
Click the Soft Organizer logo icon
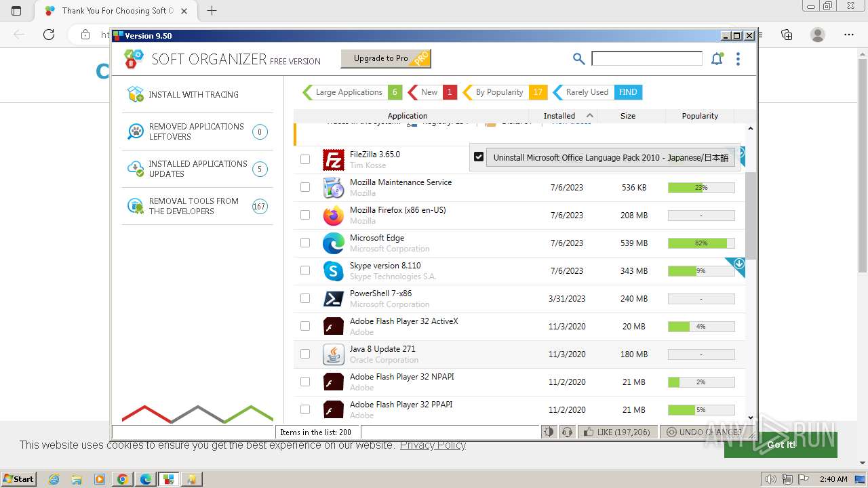click(x=134, y=59)
